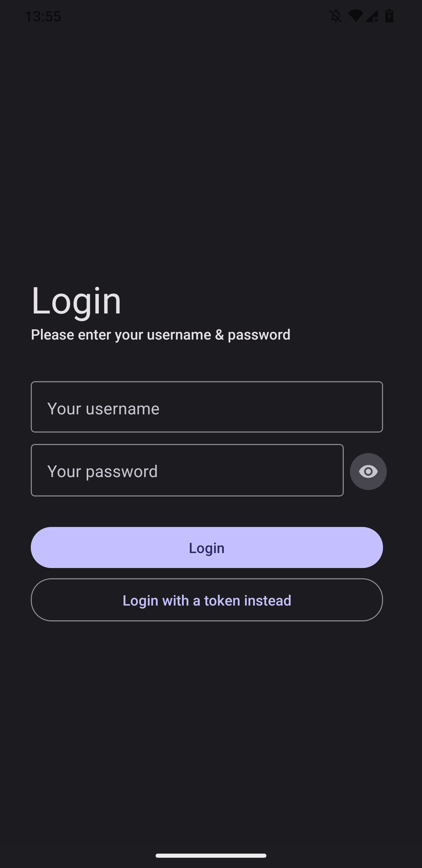Tap the gesture navigation bar

(211, 855)
